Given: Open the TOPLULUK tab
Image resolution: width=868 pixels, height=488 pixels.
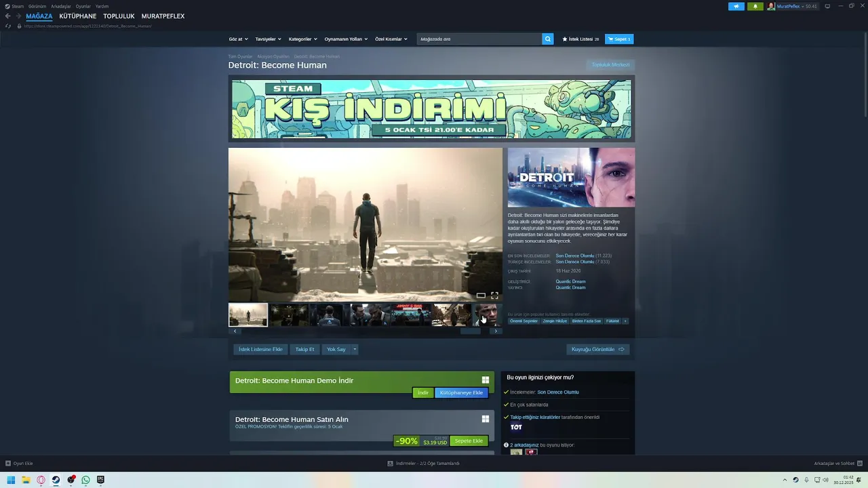Looking at the screenshot, I should tap(119, 16).
